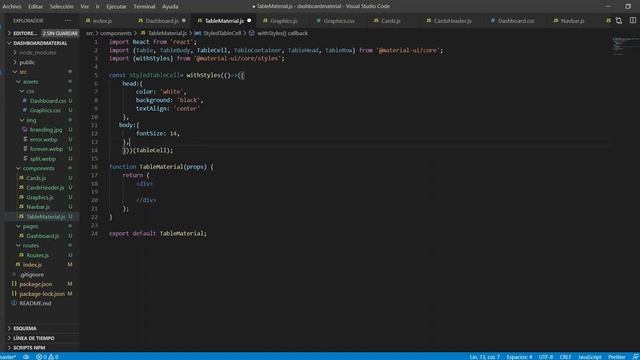640x360 pixels.
Task: Click the open changes compare icon
Action: point(619,20)
